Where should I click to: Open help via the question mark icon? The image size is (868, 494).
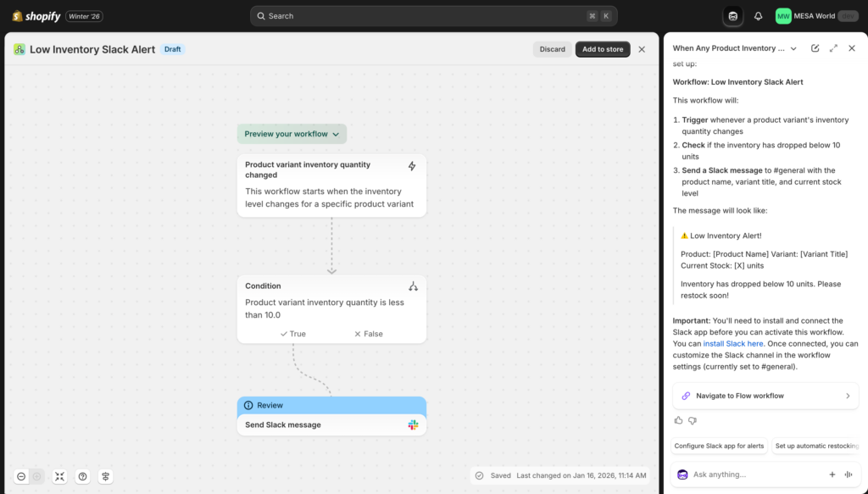coord(82,476)
